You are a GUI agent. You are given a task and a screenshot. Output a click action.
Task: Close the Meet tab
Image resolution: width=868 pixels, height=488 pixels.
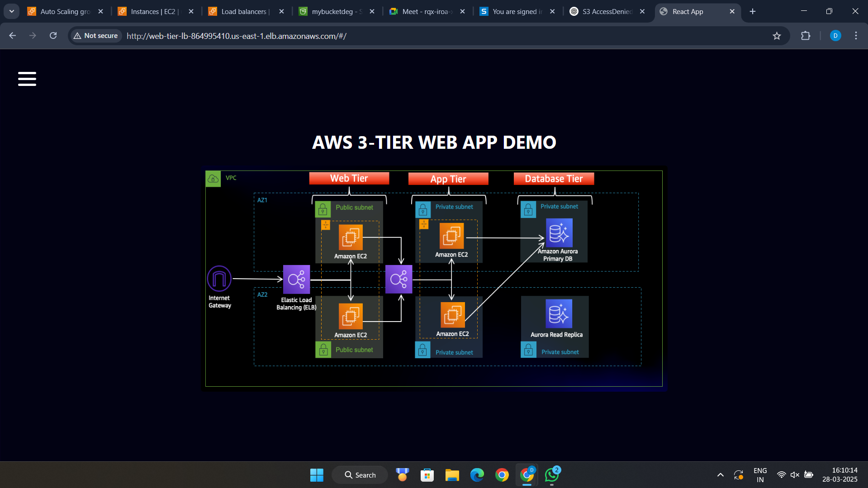coord(462,12)
